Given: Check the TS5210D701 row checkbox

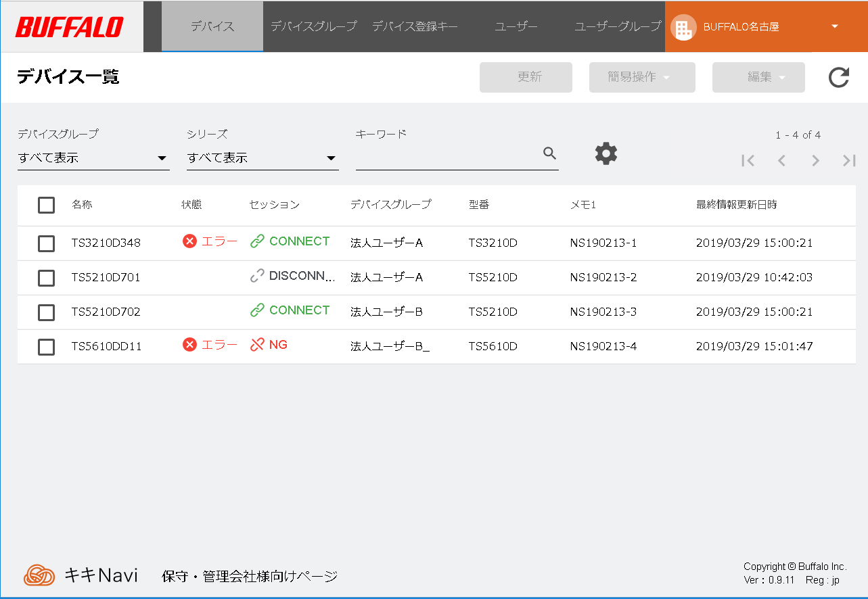Looking at the screenshot, I should coord(46,278).
